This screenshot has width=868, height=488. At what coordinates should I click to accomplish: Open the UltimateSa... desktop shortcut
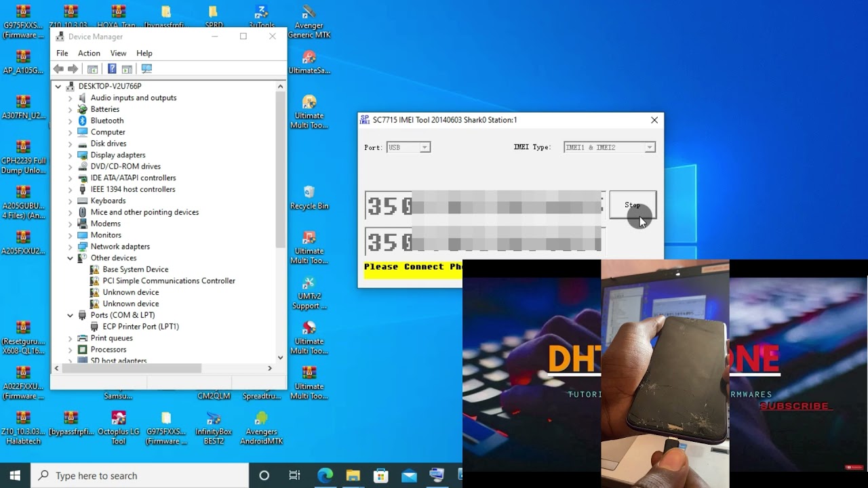tap(309, 62)
